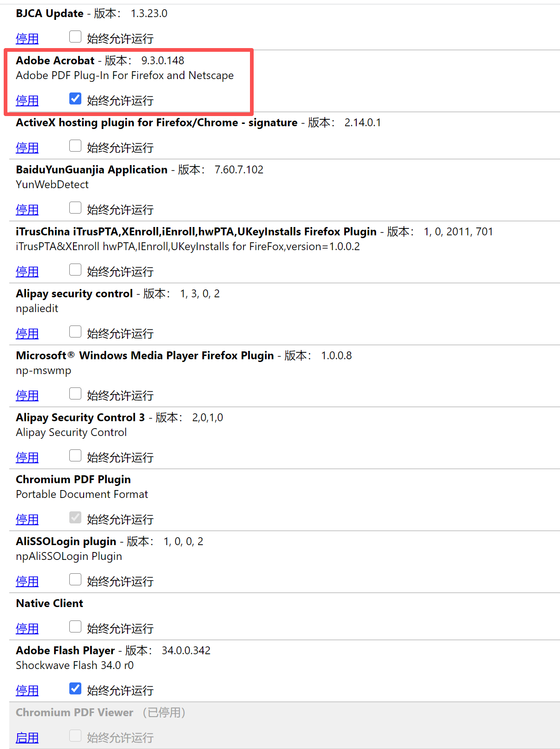Check always allow for iTrusChina plugin
560x749 pixels.
pyautogui.click(x=75, y=270)
